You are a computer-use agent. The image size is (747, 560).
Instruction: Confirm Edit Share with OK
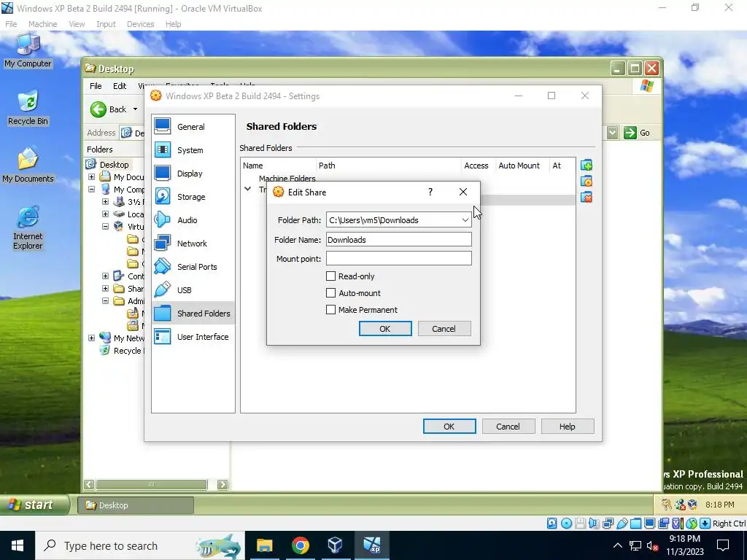(x=385, y=329)
